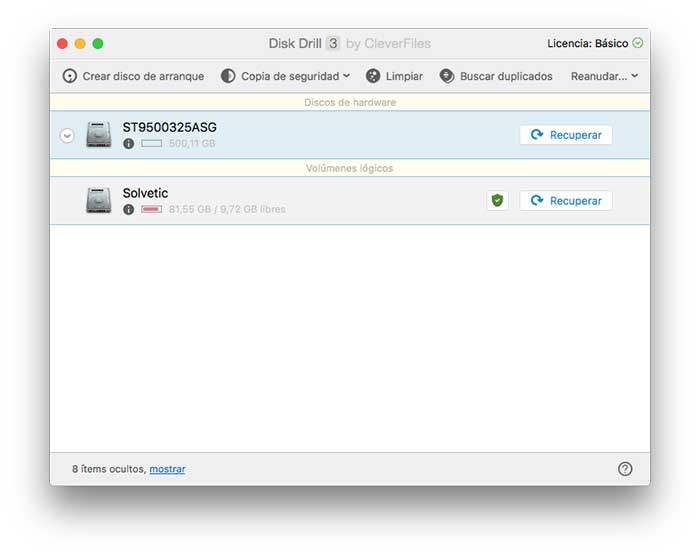The image size is (700, 557).
Task: Open Copia de seguridad dropdown menu
Action: (x=285, y=76)
